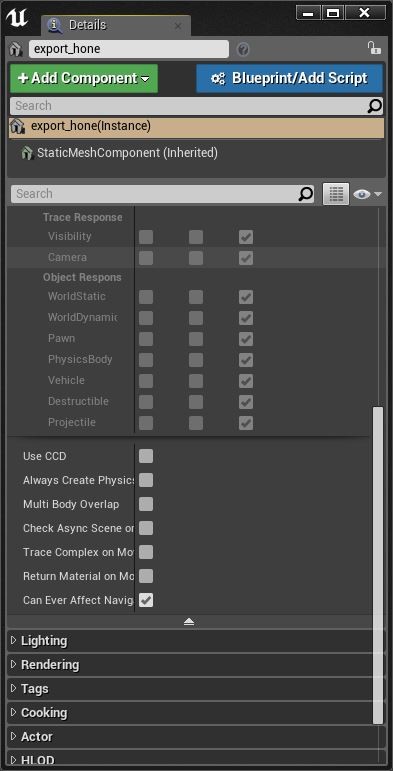This screenshot has width=393, height=771.
Task: Click the property matrix grid icon
Action: 336,194
